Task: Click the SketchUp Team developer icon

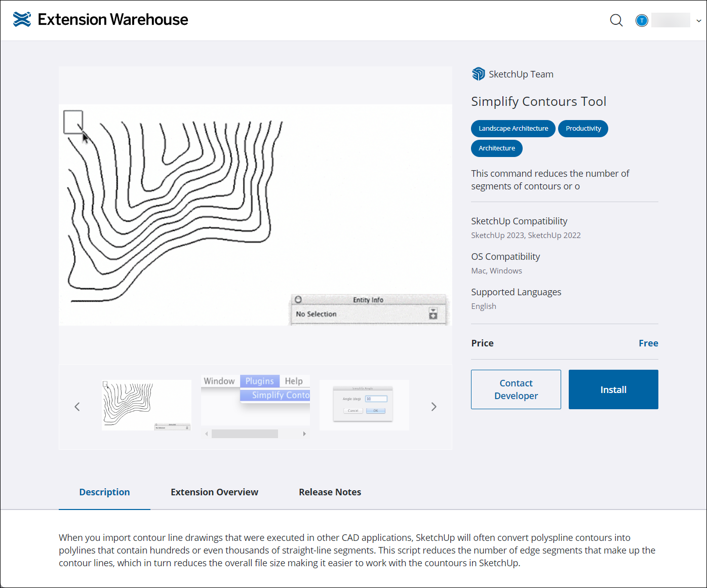Action: pos(478,73)
